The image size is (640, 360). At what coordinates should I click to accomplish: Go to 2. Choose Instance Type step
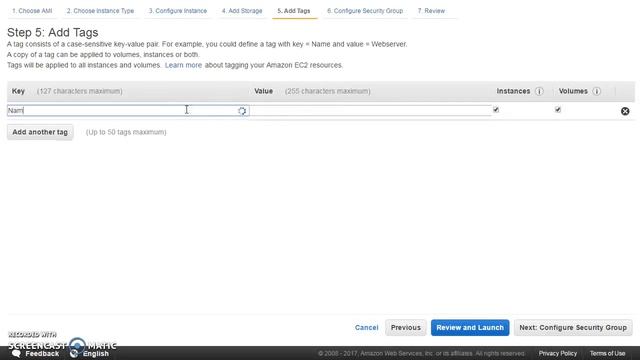point(100,11)
